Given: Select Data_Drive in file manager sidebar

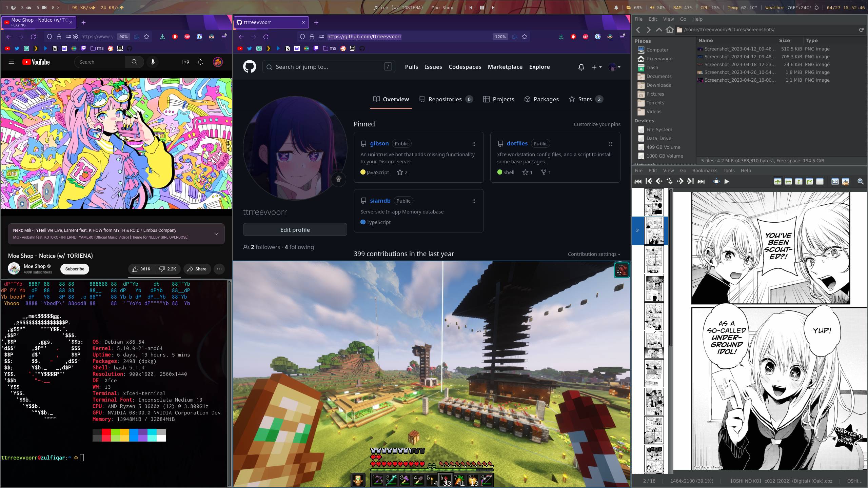Looking at the screenshot, I should [658, 138].
